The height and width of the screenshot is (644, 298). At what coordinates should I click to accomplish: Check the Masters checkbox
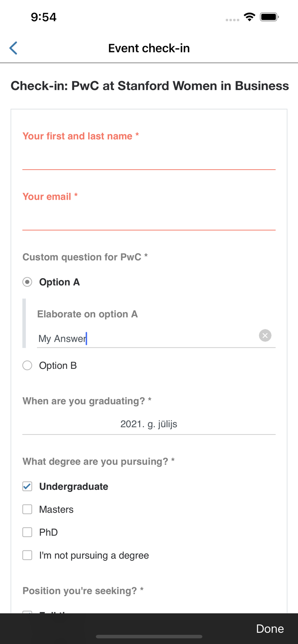(x=27, y=509)
